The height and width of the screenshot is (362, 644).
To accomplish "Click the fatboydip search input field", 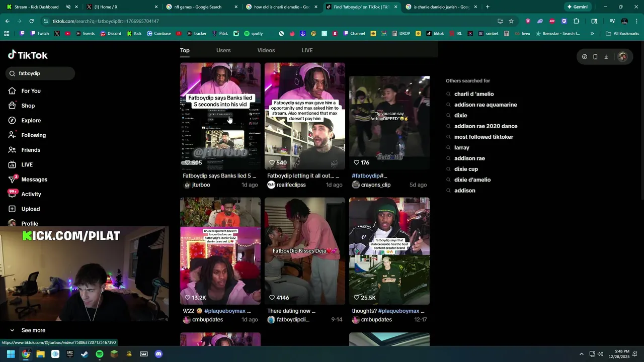I will pos(40,73).
